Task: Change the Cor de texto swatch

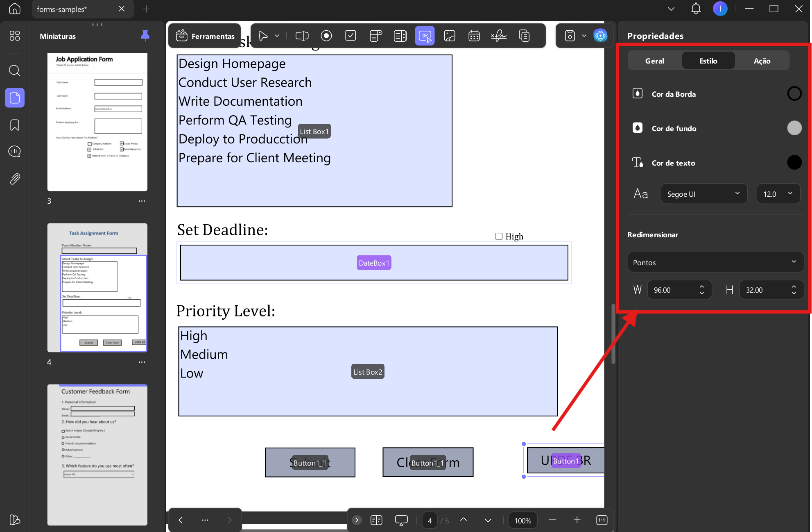Action: [x=794, y=163]
